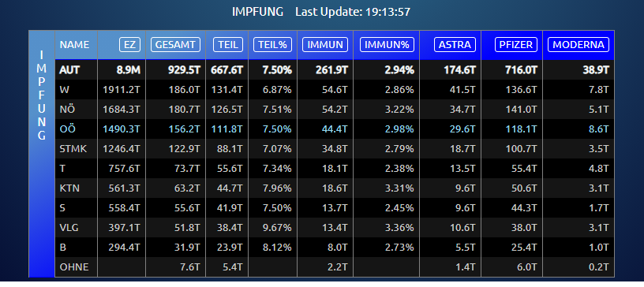Select the TEIL% header button
The width and height of the screenshot is (644, 287).
(x=273, y=45)
